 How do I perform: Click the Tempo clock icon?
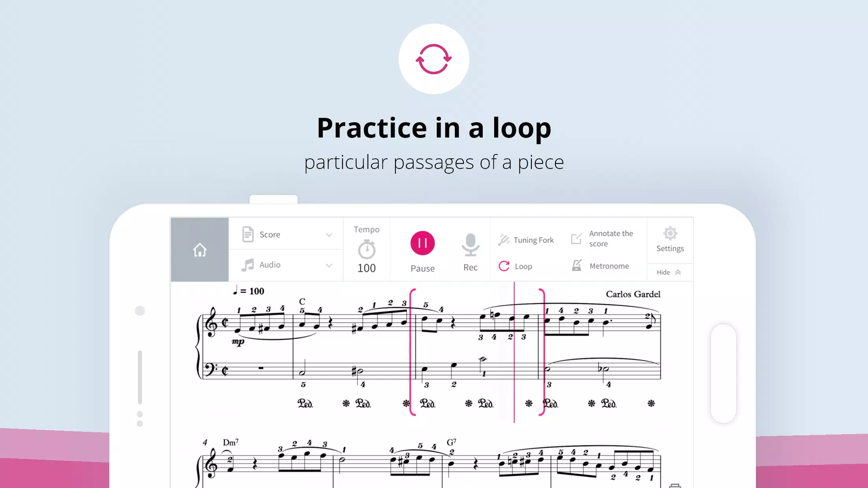tap(367, 249)
